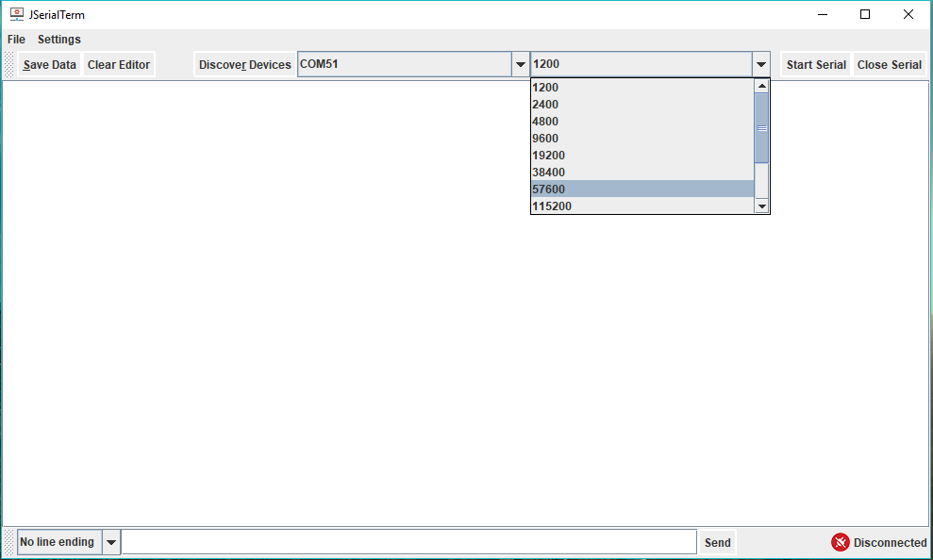Select 9600 baud rate option

point(642,138)
